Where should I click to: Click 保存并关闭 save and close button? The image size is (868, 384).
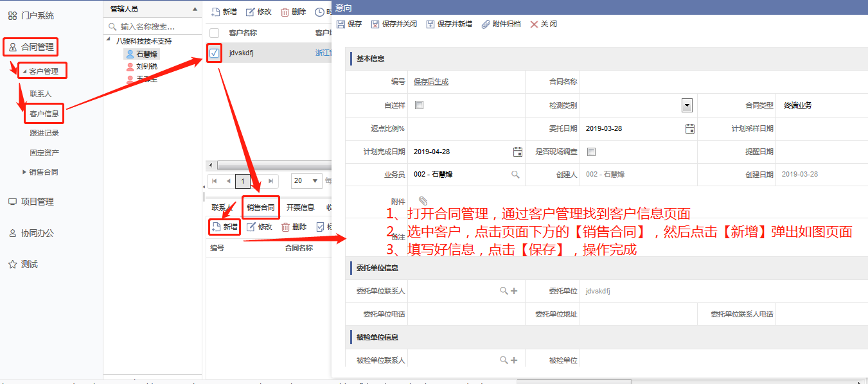point(375,24)
